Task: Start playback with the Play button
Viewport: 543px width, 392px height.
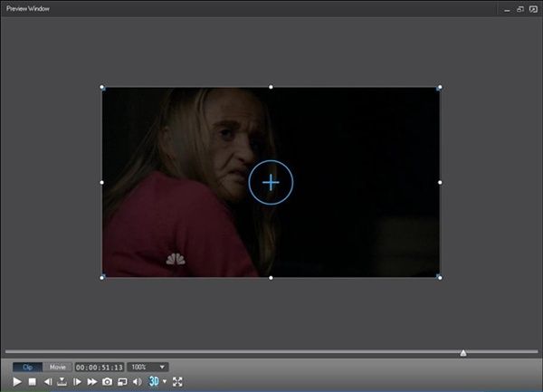Action: (16, 382)
